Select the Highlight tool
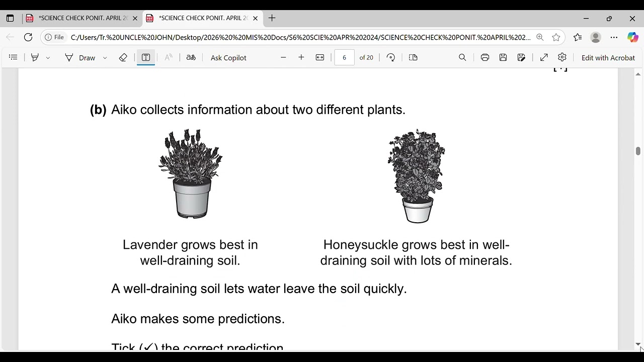644x362 pixels. tap(35, 58)
